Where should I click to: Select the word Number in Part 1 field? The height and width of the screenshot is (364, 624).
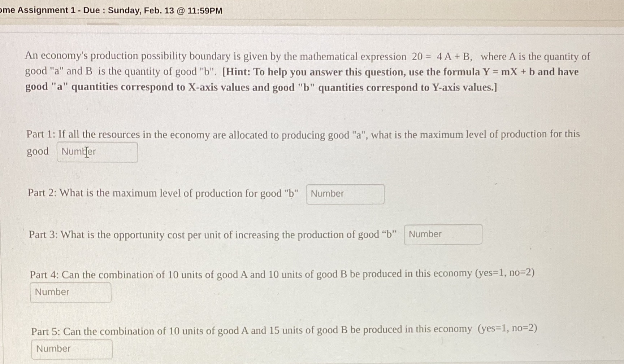point(78,152)
